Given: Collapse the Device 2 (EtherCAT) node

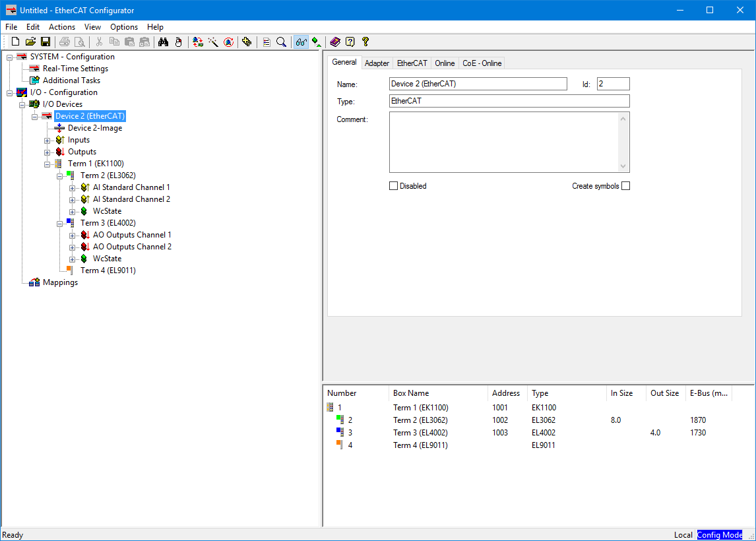Looking at the screenshot, I should click(34, 117).
